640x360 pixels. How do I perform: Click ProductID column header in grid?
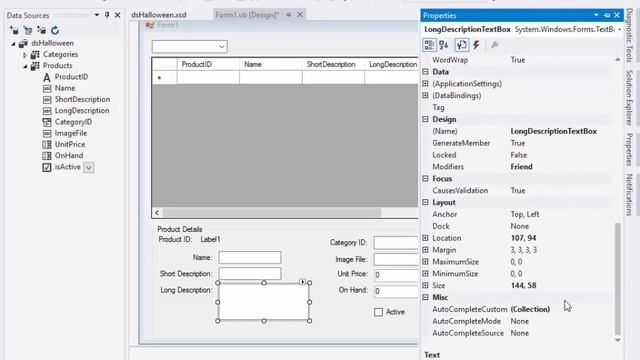[208, 64]
